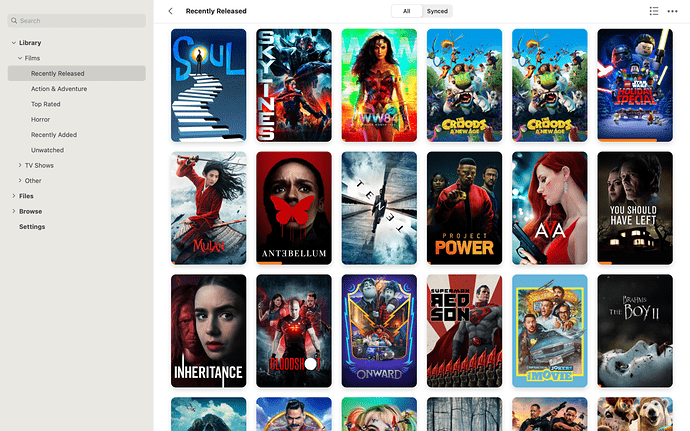
Task: Open the Bloodshot movie poster
Action: 294,331
